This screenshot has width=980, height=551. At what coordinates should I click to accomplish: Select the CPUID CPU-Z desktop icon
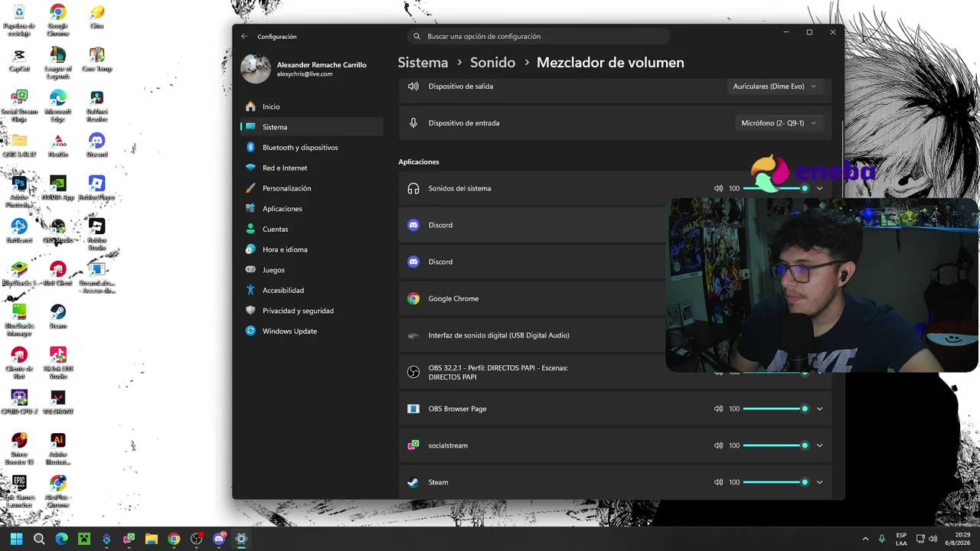pos(19,403)
